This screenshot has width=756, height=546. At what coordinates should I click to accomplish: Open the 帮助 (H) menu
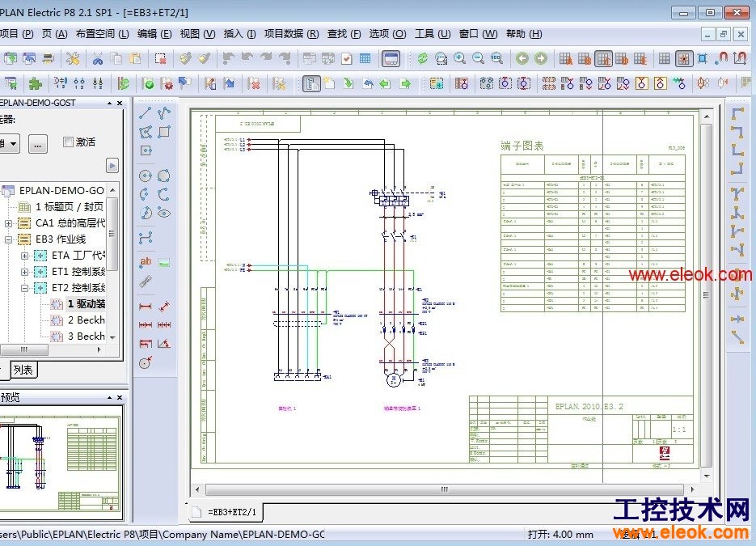click(524, 34)
